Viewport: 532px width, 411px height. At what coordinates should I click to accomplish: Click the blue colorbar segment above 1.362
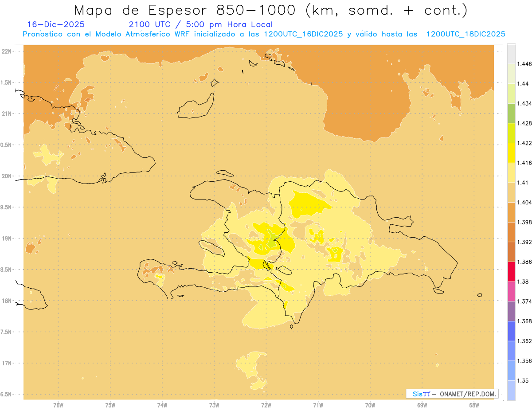[x=511, y=331]
